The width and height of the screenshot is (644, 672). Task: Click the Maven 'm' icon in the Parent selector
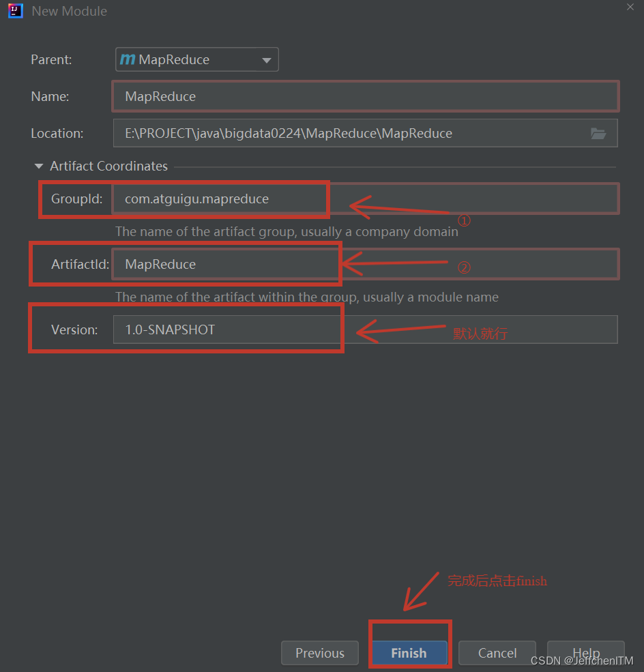pyautogui.click(x=127, y=60)
